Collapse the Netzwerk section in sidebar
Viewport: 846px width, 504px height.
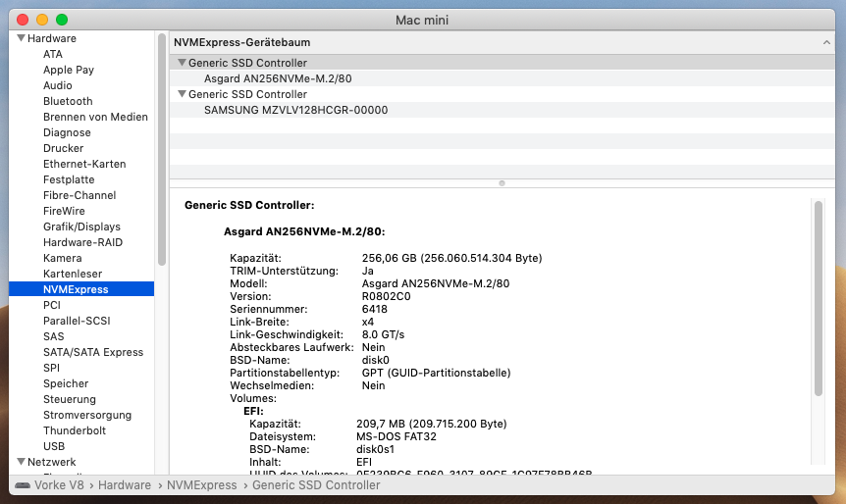click(x=21, y=462)
